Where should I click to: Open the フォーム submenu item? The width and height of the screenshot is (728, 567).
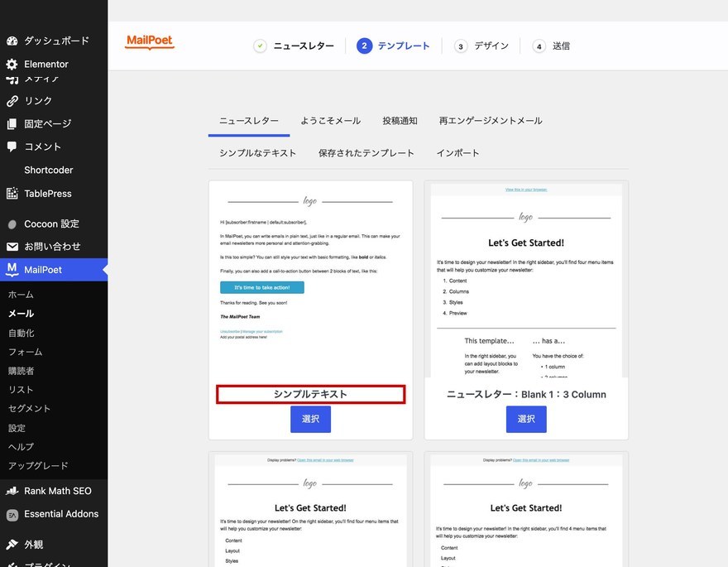(25, 352)
